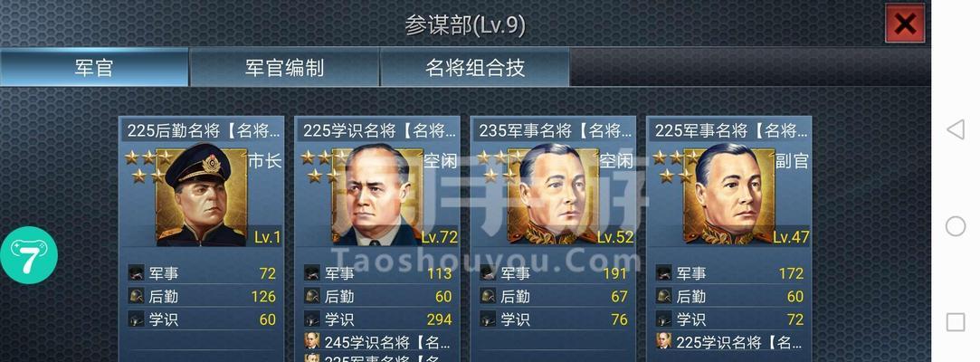Select the Lv.1 naval officer portrait
The width and height of the screenshot is (980, 362).
201,197
